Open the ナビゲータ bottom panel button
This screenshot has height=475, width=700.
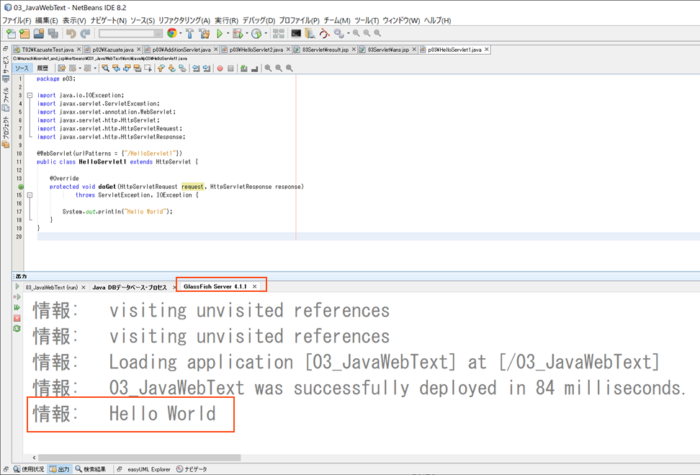(x=192, y=469)
